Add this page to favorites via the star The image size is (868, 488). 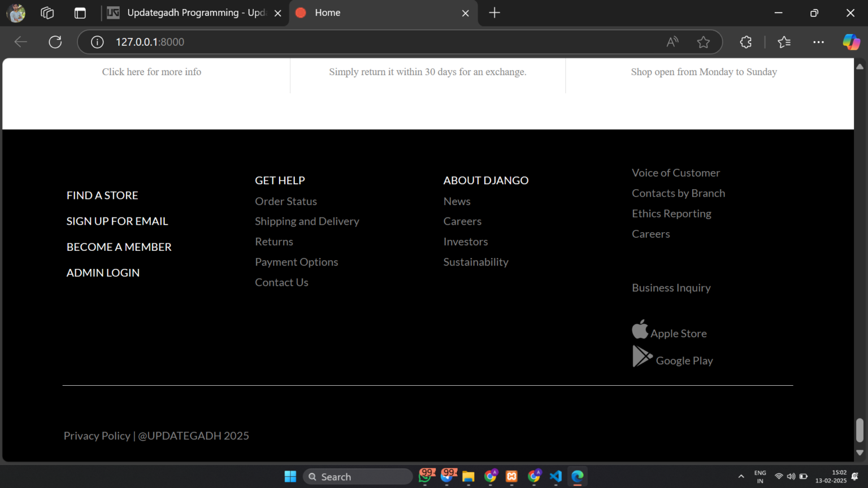coord(704,42)
